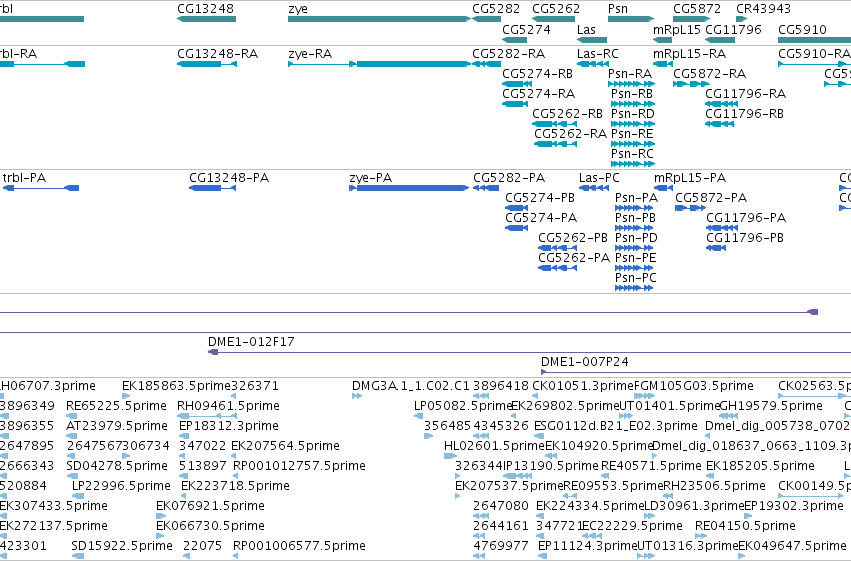
Task: Open the CG11796-RB transcript label
Action: (x=744, y=114)
